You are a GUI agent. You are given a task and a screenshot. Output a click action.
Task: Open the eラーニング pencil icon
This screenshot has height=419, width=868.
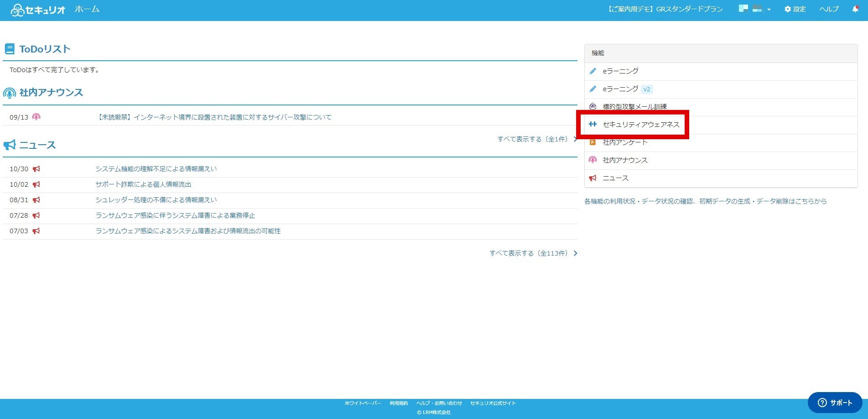point(593,71)
